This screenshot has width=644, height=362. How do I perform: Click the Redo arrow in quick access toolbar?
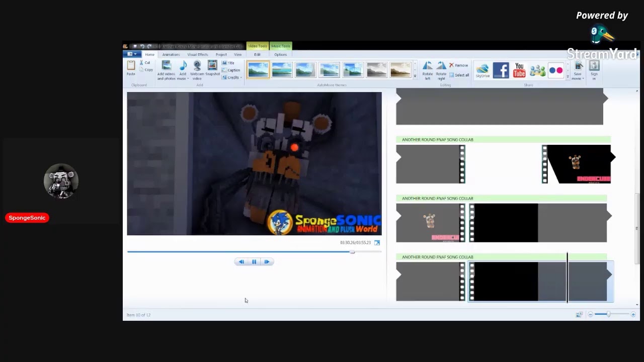pyautogui.click(x=149, y=46)
